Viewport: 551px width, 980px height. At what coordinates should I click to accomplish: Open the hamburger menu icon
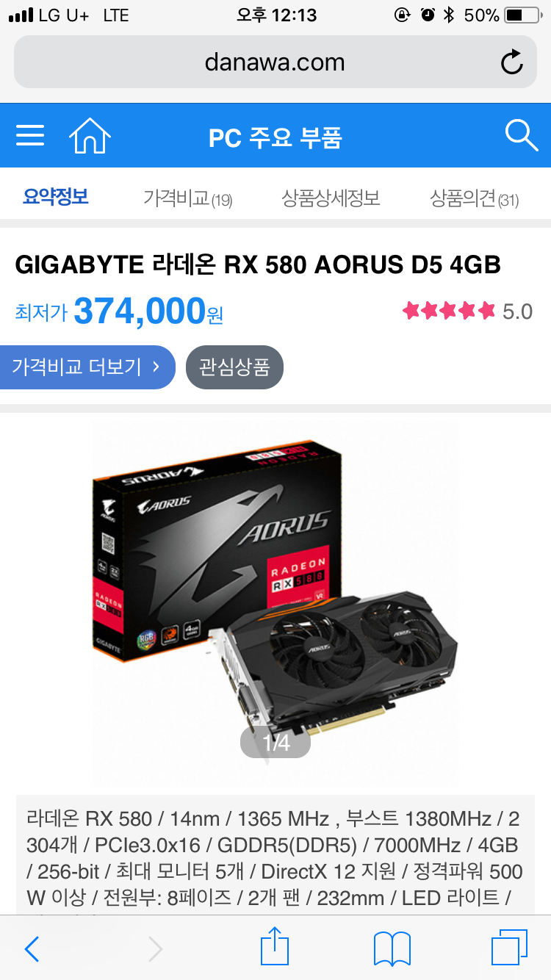click(x=30, y=135)
